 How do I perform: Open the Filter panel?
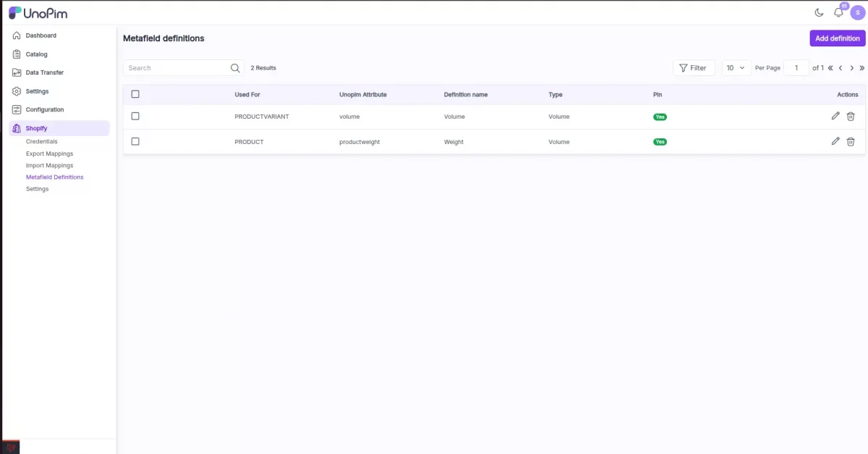coord(694,67)
